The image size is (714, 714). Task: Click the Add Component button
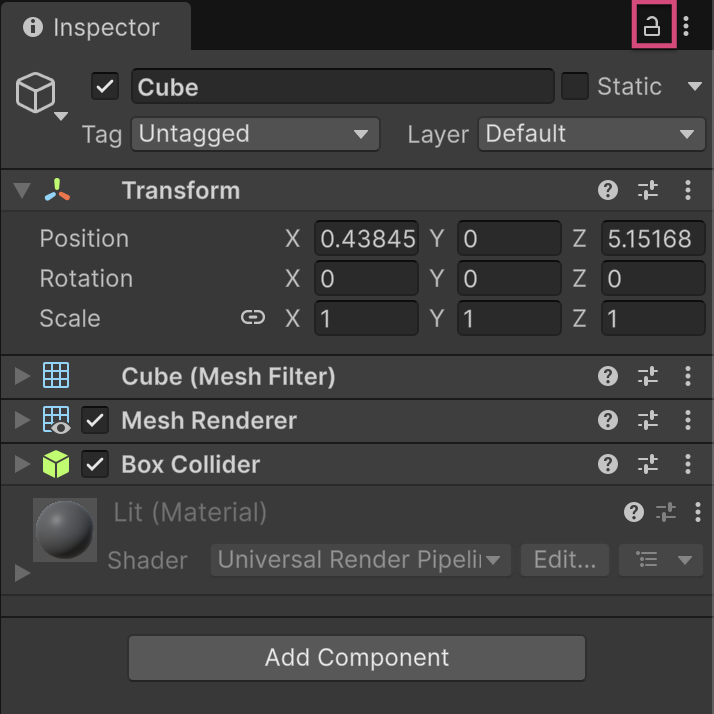357,657
